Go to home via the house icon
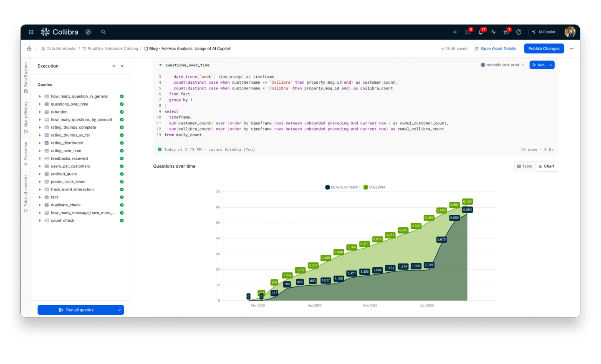The width and height of the screenshot is (601, 364). pyautogui.click(x=29, y=49)
